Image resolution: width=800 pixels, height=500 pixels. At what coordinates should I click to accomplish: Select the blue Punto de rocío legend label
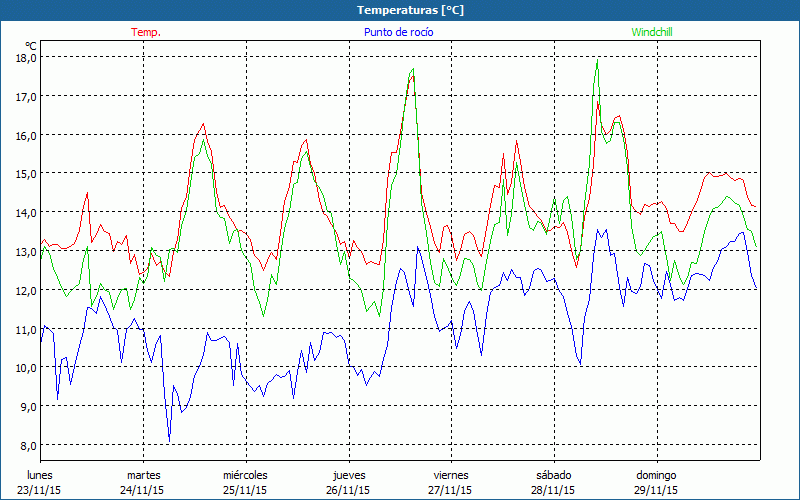(x=399, y=32)
